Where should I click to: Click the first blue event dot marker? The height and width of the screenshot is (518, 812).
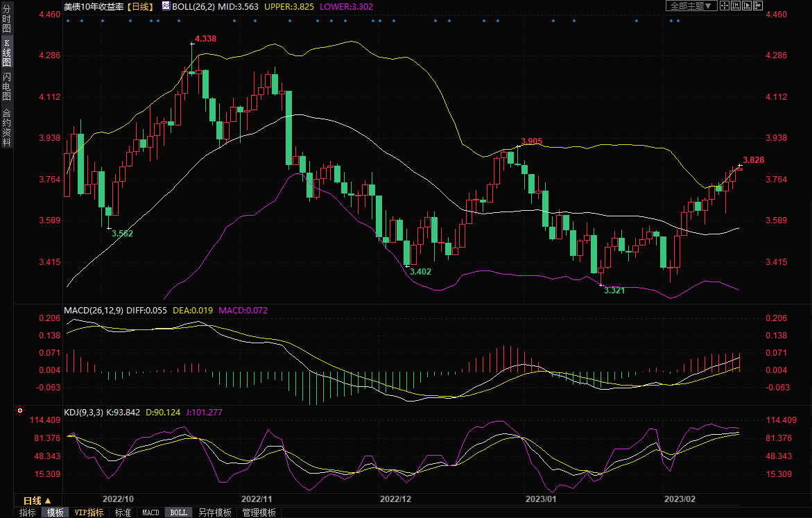coord(67,21)
